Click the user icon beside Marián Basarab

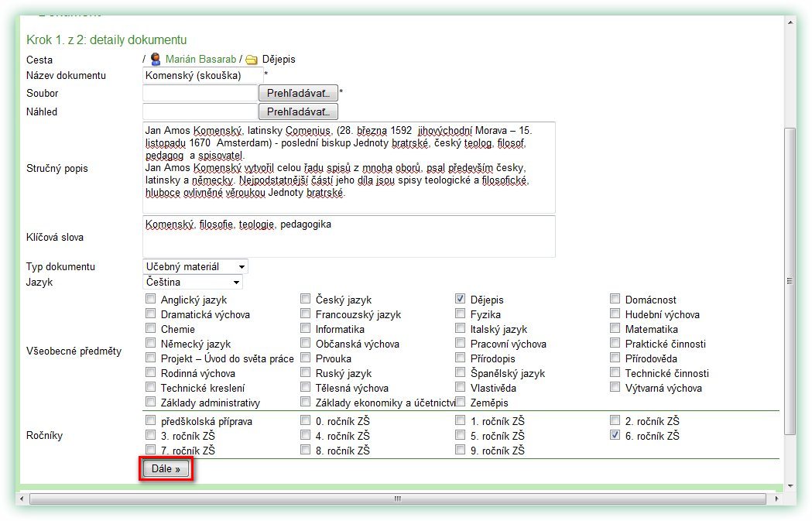156,59
